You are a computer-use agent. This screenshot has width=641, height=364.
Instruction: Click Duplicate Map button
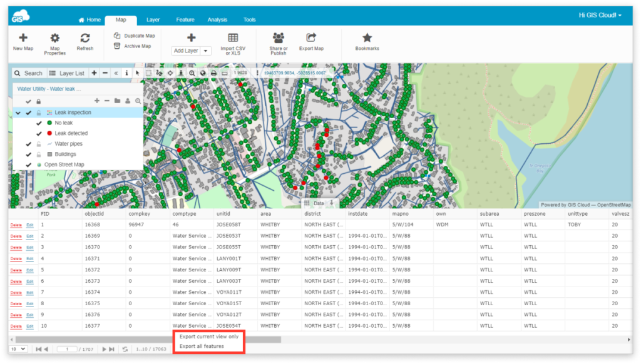pyautogui.click(x=135, y=36)
